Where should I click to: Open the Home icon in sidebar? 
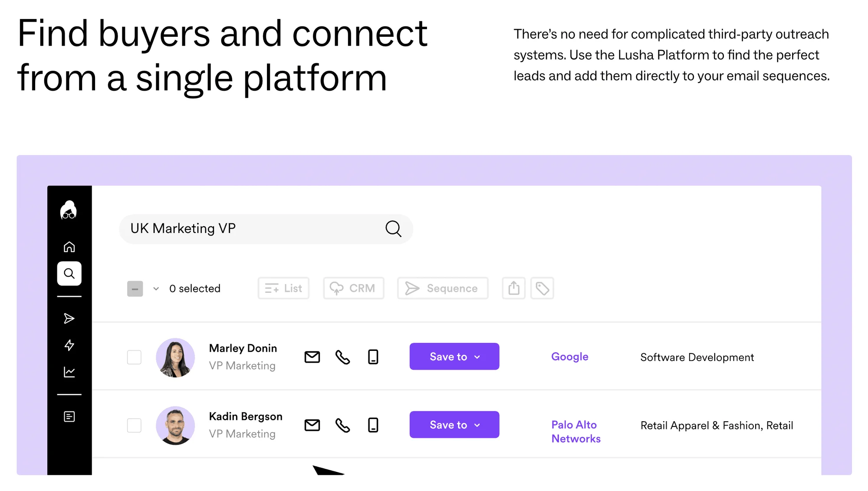[69, 247]
